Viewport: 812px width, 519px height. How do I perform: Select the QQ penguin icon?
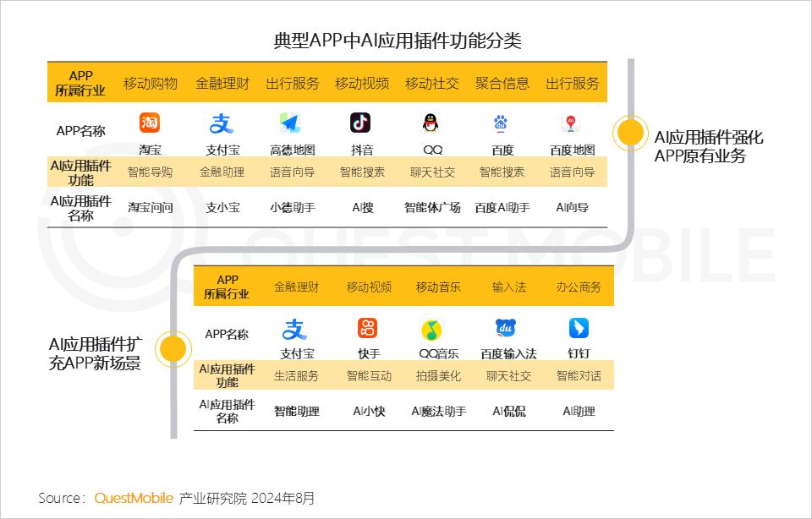(431, 123)
